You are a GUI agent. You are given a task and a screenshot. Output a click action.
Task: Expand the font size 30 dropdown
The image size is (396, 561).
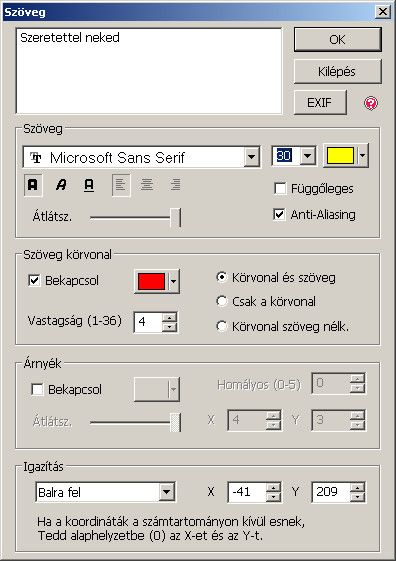[308, 156]
